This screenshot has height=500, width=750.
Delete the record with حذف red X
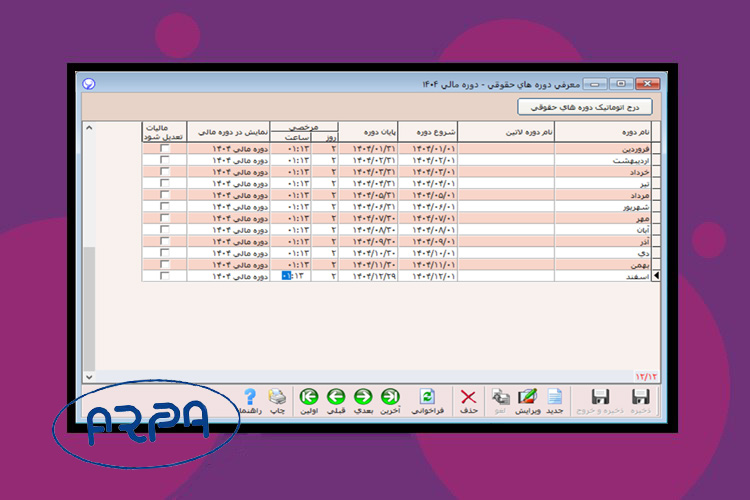pyautogui.click(x=468, y=397)
